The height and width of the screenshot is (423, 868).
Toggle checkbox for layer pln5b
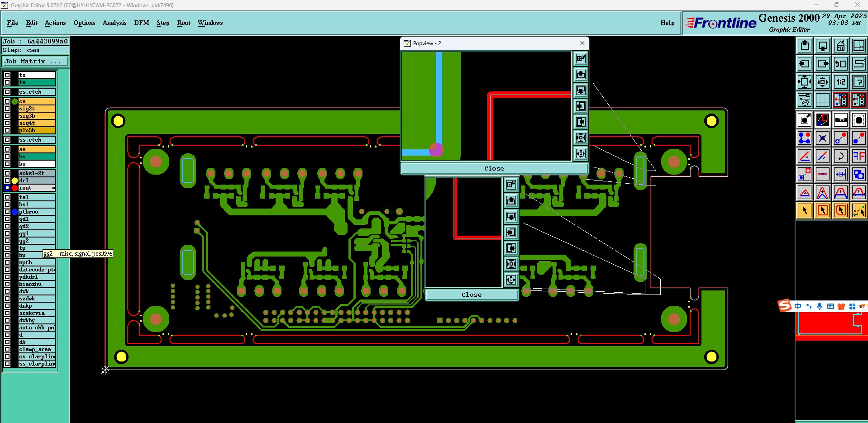(7, 130)
